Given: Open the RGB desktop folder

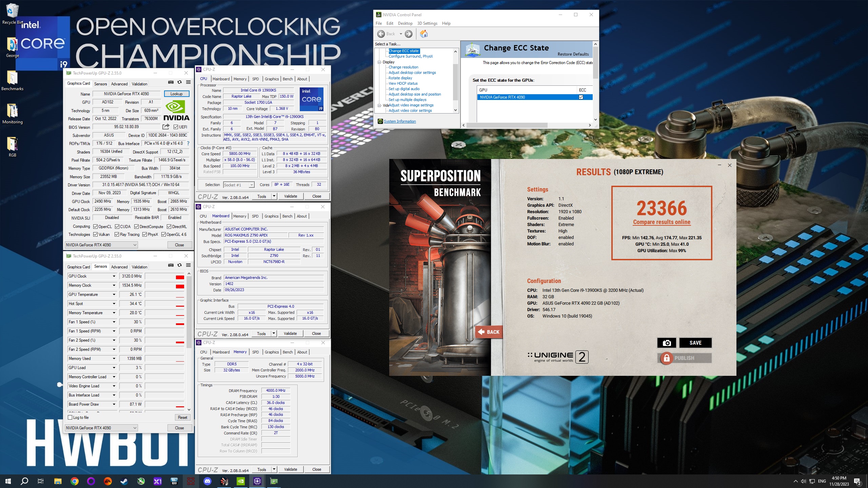Looking at the screenshot, I should click(x=12, y=147).
